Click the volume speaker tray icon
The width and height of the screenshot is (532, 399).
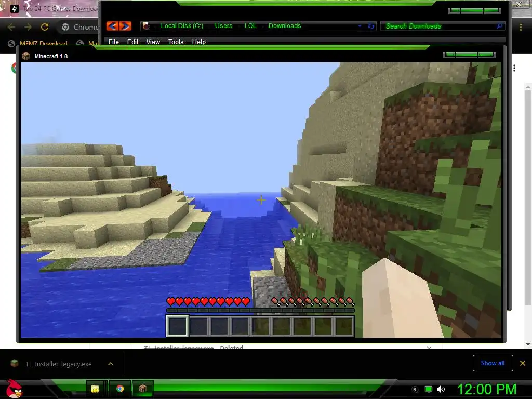point(441,389)
